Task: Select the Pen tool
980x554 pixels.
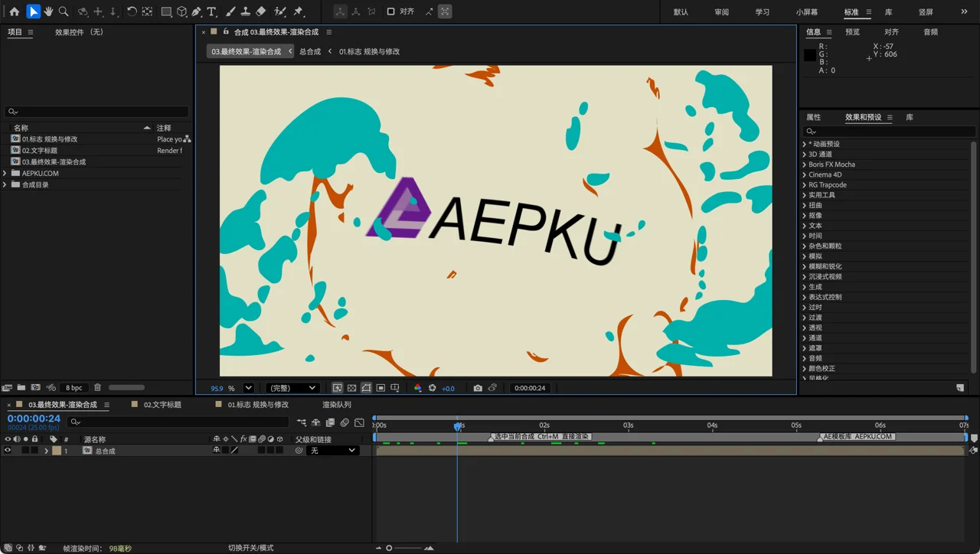Action: coord(197,11)
